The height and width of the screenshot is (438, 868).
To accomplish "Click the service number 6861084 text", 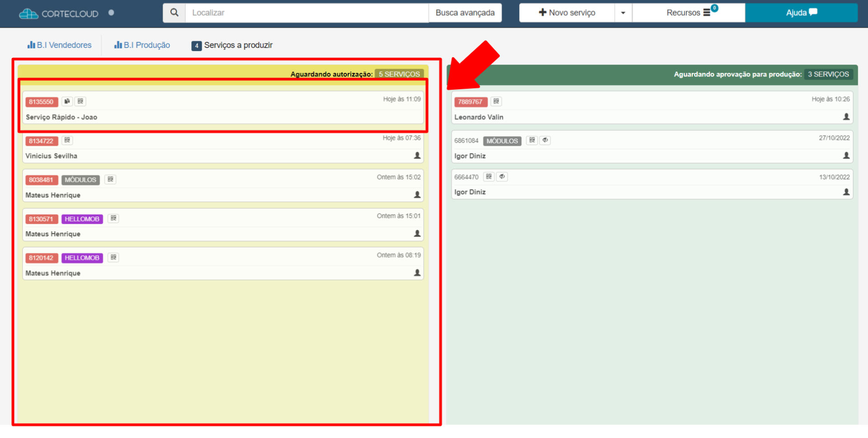I will click(466, 141).
